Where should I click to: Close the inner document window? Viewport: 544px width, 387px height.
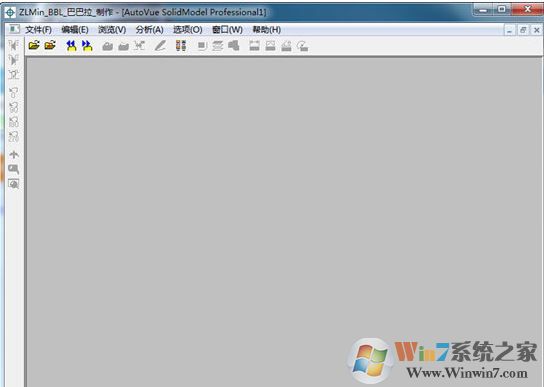tap(536, 30)
